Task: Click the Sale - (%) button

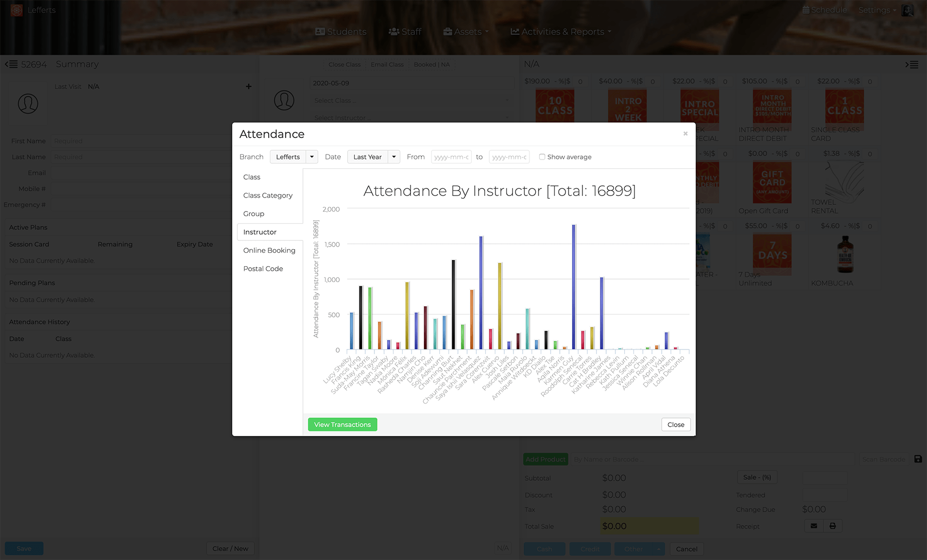Action: [x=757, y=477]
